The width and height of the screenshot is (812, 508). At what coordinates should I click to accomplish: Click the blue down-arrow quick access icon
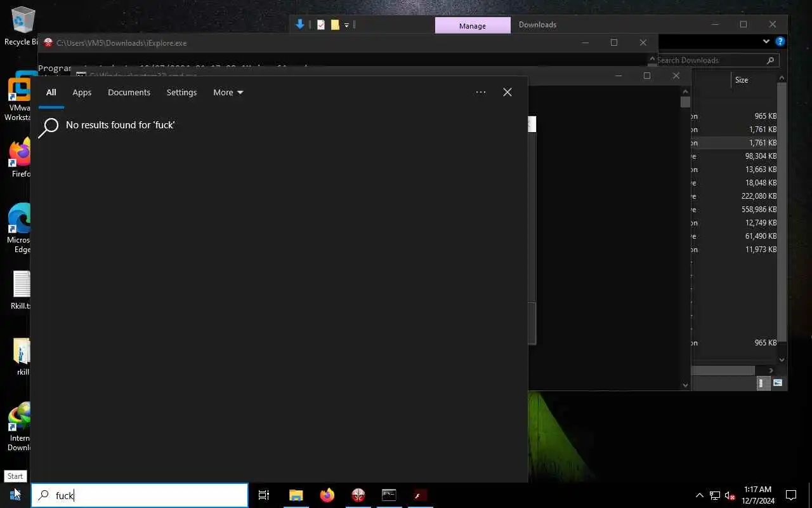300,25
